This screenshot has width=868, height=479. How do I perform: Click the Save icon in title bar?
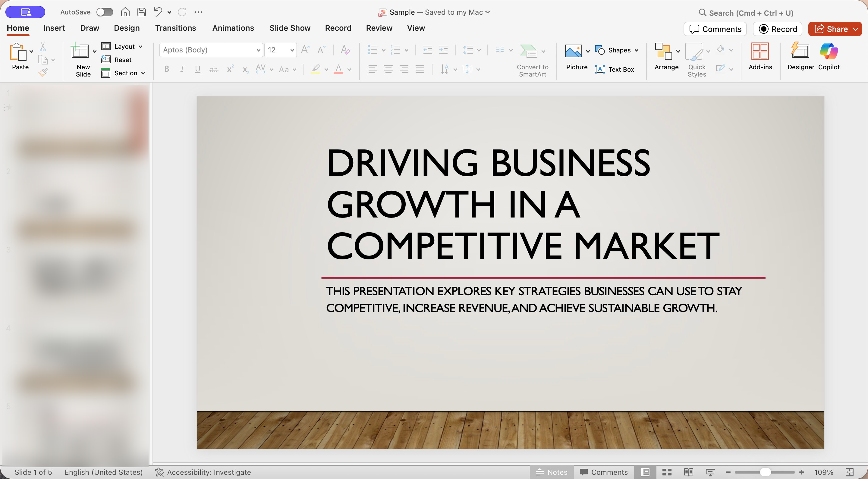(x=142, y=12)
